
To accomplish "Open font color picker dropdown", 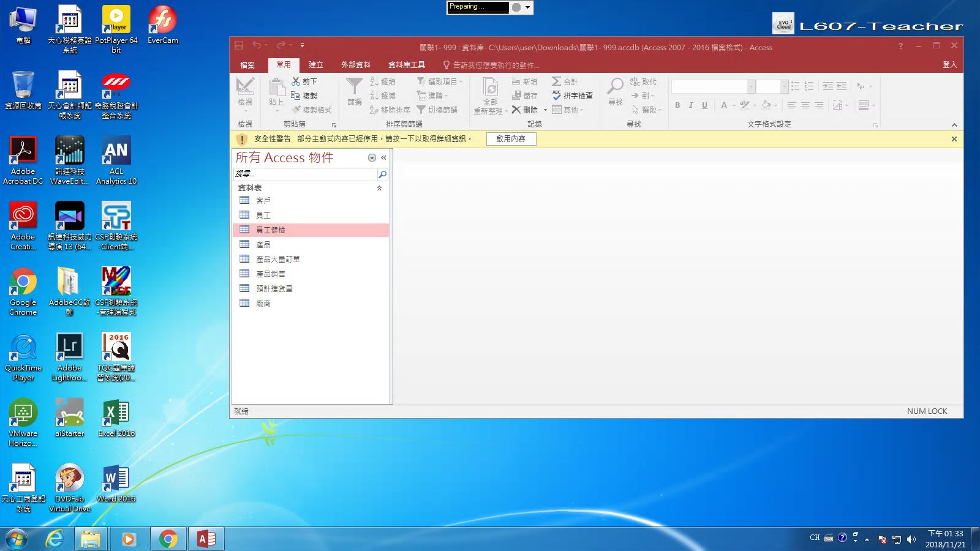I will 733,105.
